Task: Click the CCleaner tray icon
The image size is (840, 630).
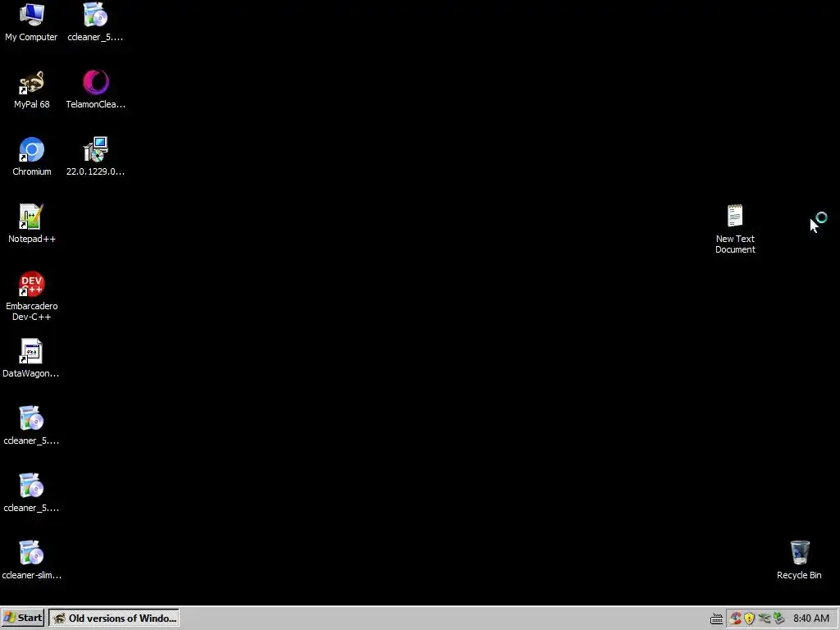Action: 735,619
